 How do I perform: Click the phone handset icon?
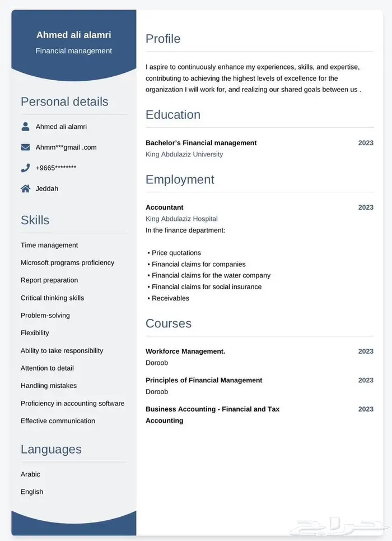(25, 168)
